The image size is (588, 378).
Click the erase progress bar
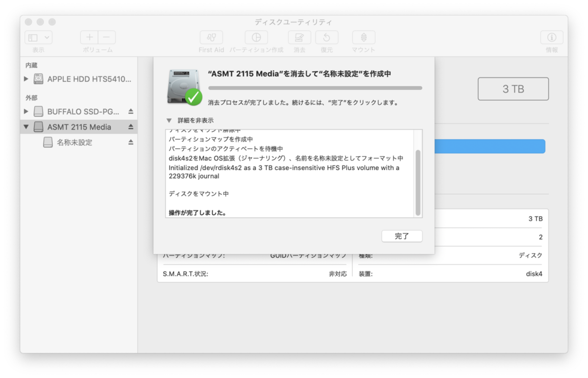(315, 88)
